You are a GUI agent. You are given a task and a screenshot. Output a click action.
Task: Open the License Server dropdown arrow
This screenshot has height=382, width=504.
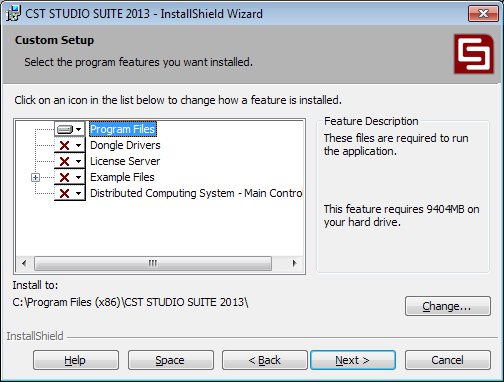(79, 161)
